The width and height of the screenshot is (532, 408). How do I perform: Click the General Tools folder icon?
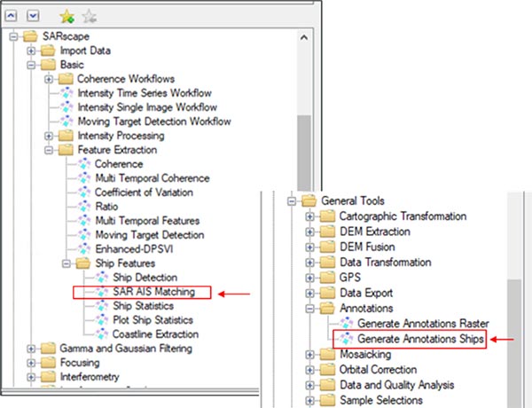[309, 200]
